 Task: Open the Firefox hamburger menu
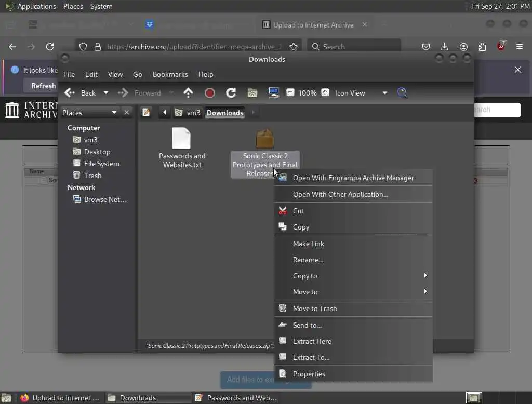520,47
